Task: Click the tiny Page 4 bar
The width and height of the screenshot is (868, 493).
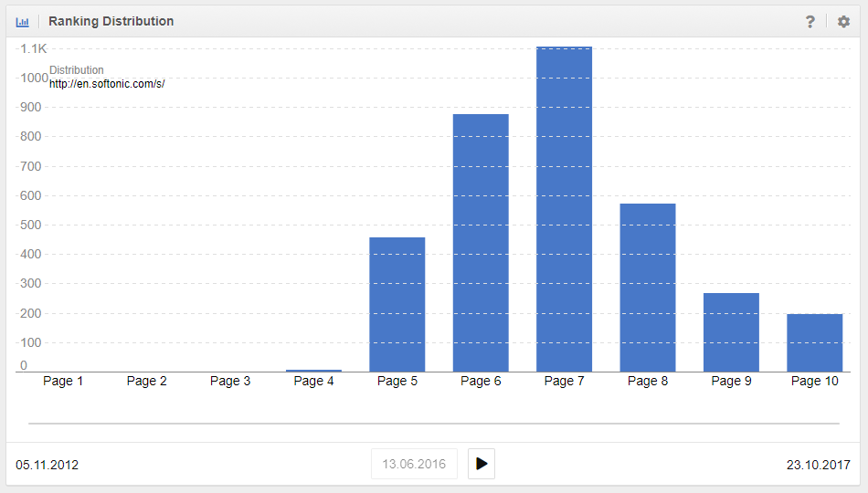Action: click(313, 371)
